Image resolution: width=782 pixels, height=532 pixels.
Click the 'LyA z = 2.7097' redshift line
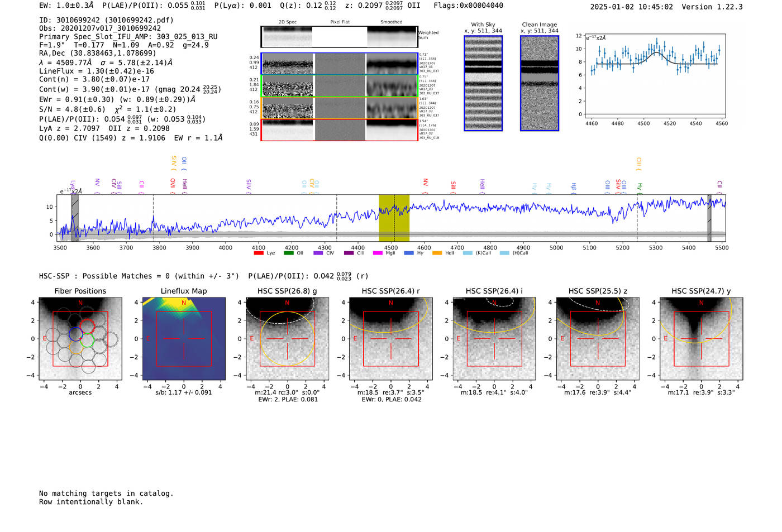[104, 128]
